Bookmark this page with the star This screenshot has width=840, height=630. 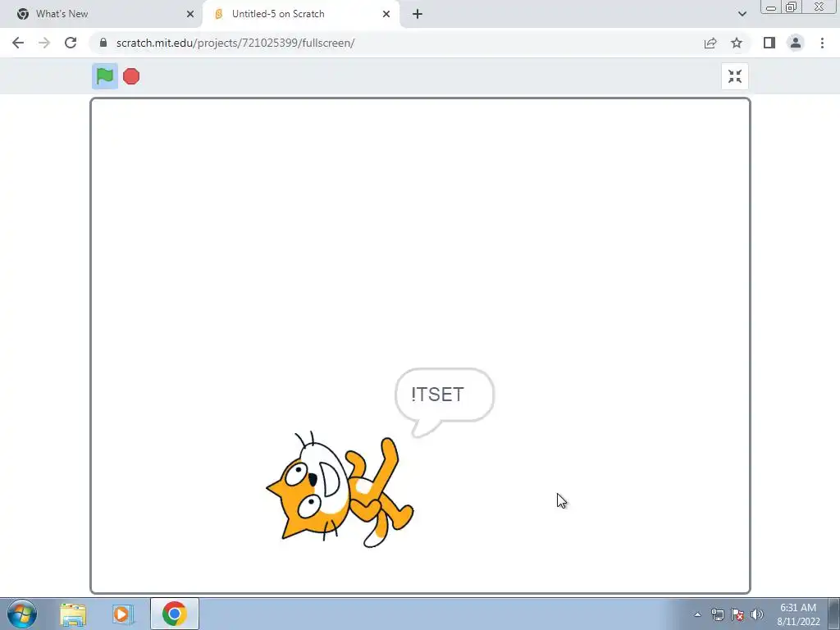[x=737, y=43]
